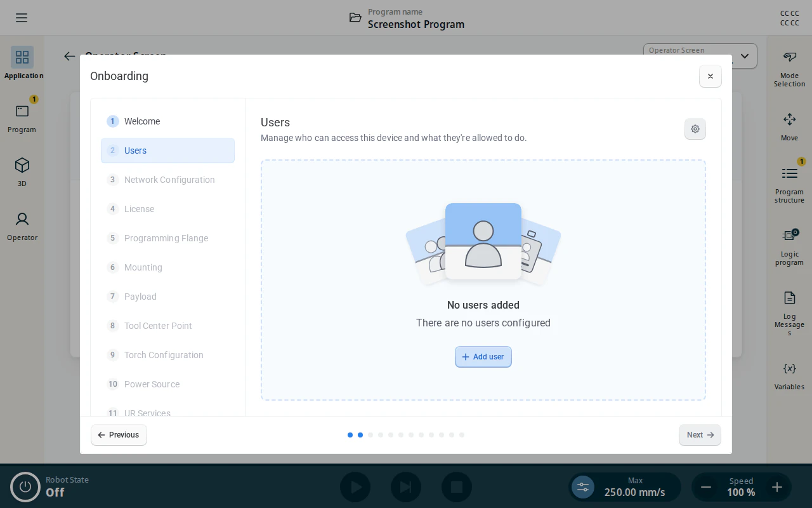812x508 pixels.
Task: Select the Payload step
Action: (167, 297)
